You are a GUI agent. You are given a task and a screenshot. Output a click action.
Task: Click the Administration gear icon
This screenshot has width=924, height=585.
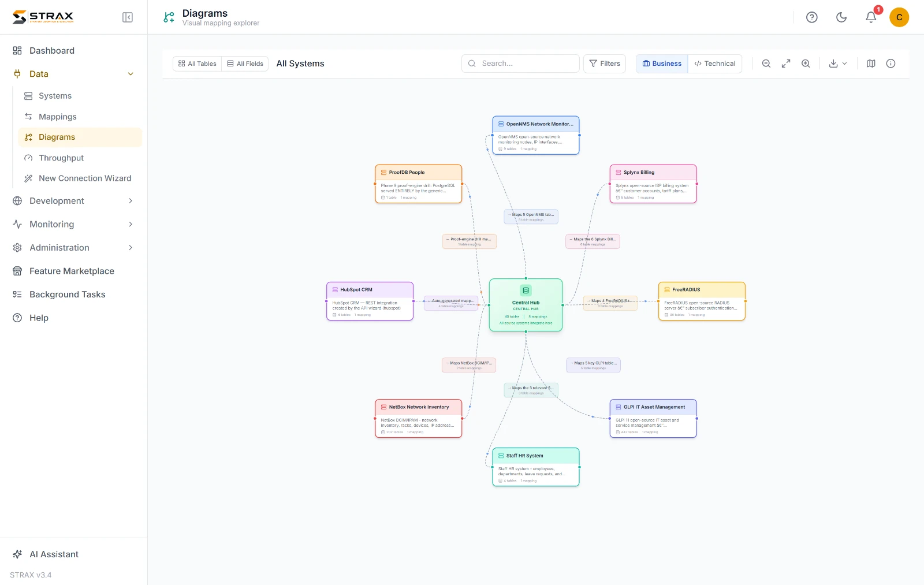[x=17, y=248]
